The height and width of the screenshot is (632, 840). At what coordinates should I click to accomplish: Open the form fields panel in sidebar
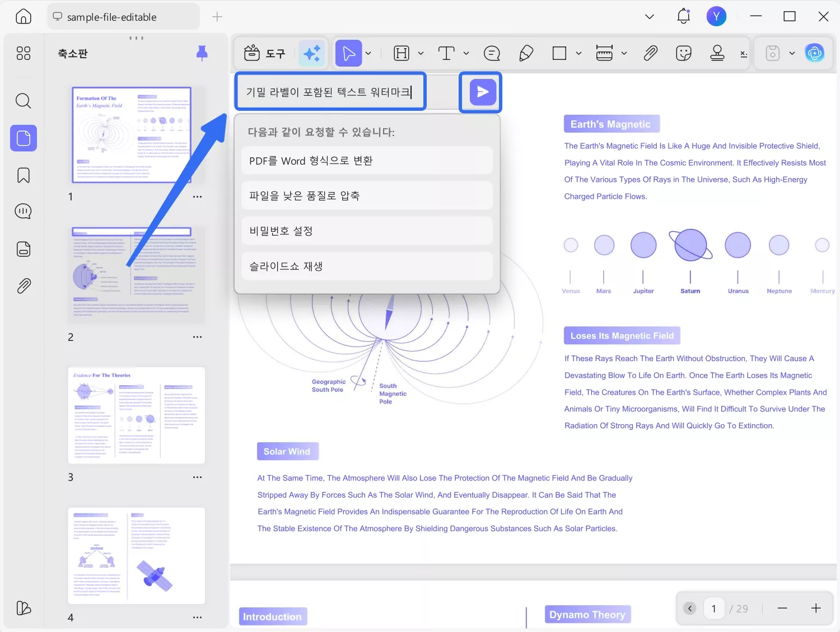pos(24,249)
